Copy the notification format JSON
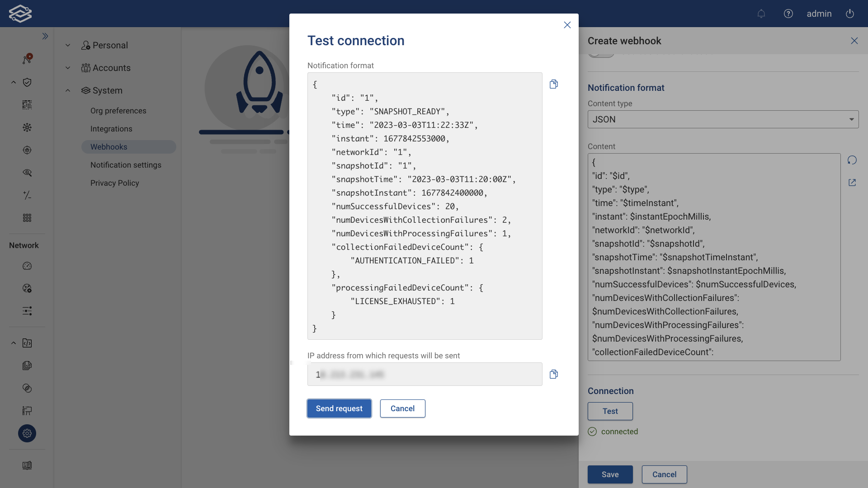The image size is (868, 488). [553, 84]
